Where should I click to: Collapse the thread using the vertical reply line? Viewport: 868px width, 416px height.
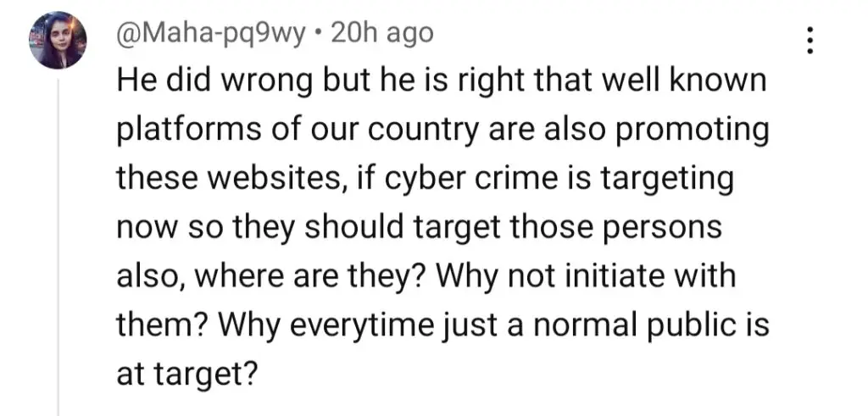coord(58,247)
